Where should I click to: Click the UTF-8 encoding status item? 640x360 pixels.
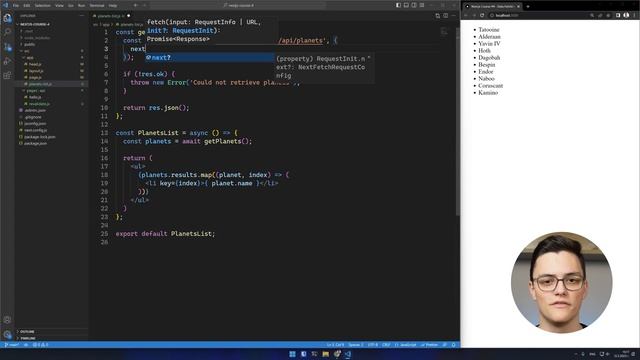tap(373, 345)
